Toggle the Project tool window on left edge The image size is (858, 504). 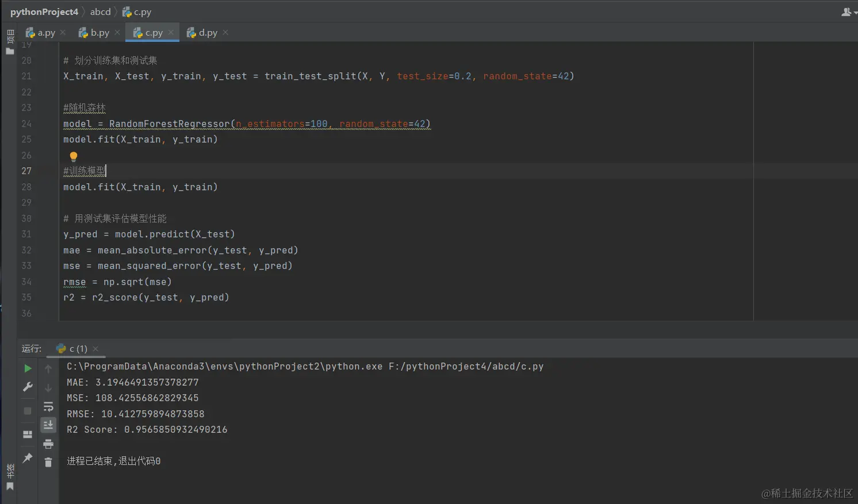click(x=10, y=42)
